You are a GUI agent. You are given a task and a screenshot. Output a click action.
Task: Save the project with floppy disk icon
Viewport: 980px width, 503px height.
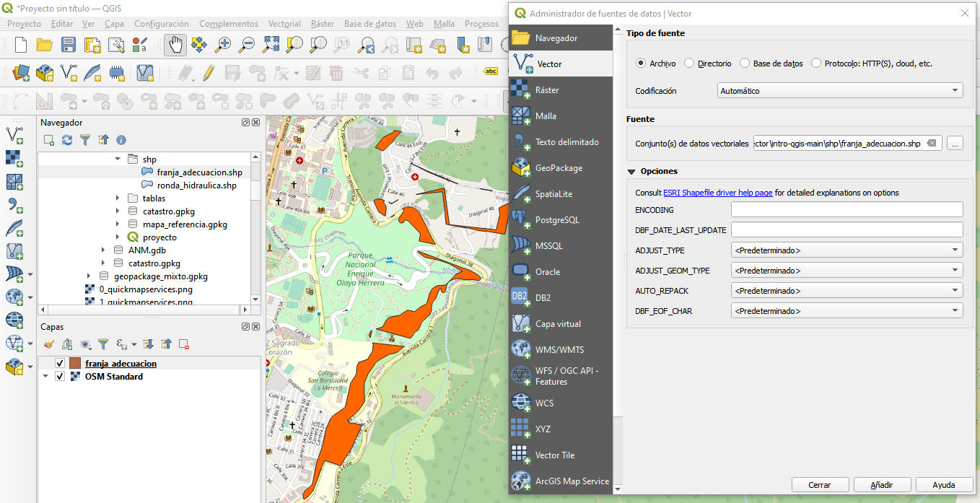pos(69,45)
